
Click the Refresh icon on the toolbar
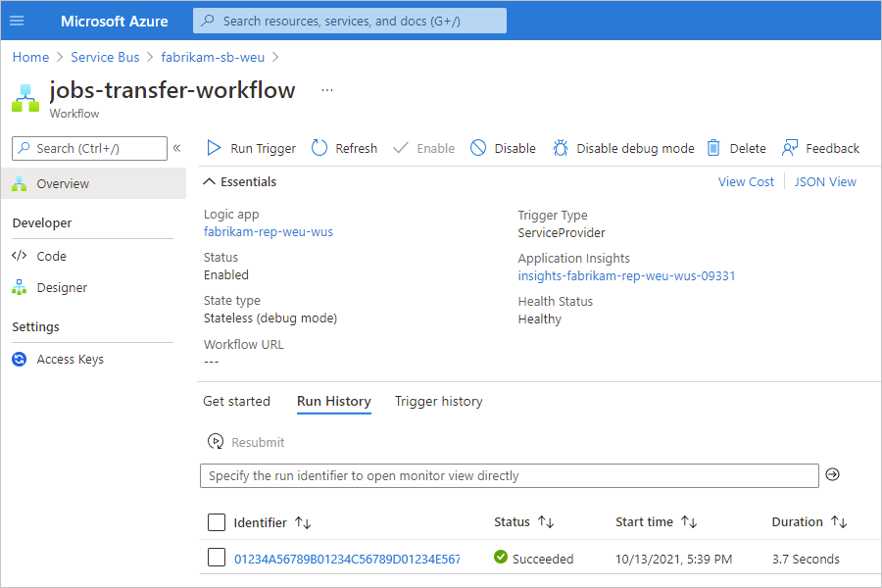(318, 148)
